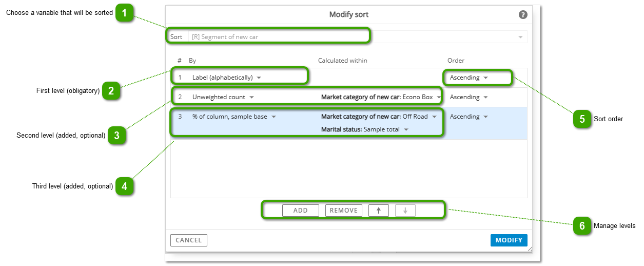This screenshot has width=644, height=266.
Task: Move selected level up with arrow button
Action: coord(379,211)
